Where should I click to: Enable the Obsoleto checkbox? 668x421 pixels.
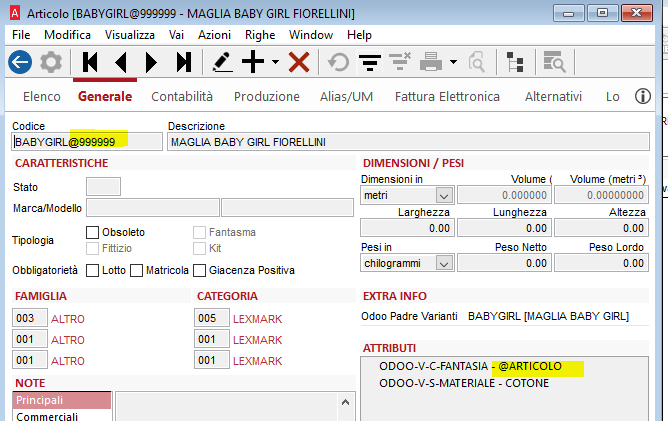click(93, 232)
